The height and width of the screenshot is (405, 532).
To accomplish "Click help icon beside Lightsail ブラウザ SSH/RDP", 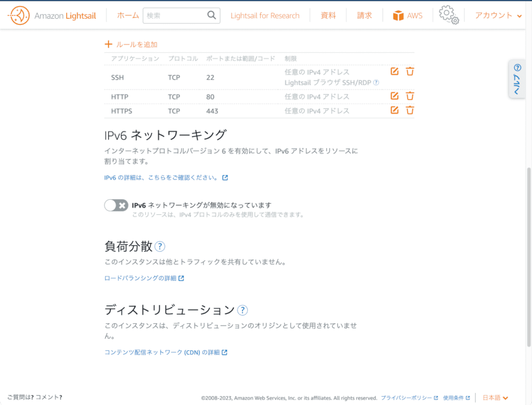I will [376, 83].
